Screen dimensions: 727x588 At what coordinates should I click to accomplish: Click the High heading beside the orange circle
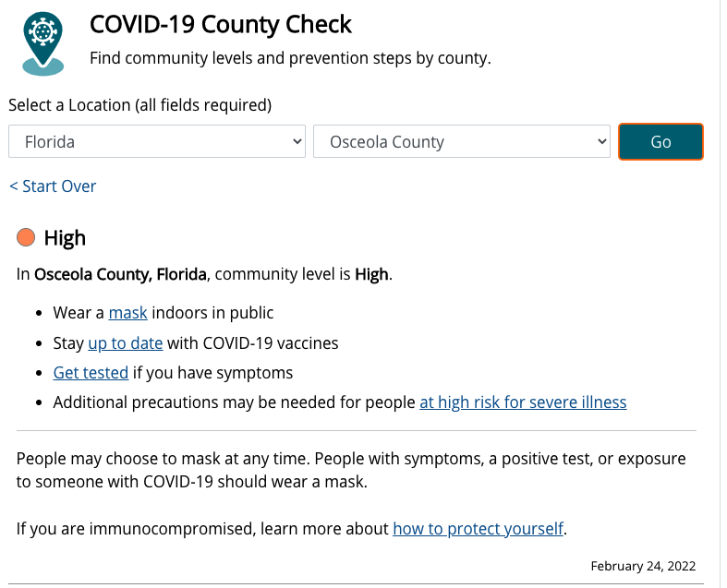65,238
